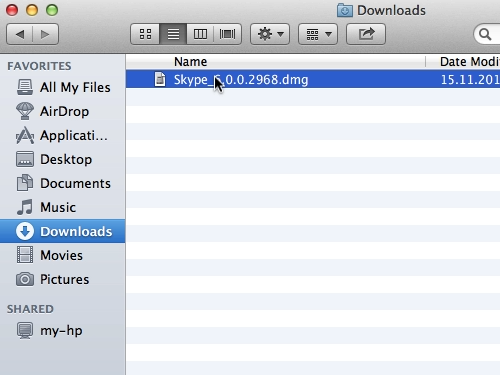
Task: Switch to icon view mode
Action: tap(145, 34)
